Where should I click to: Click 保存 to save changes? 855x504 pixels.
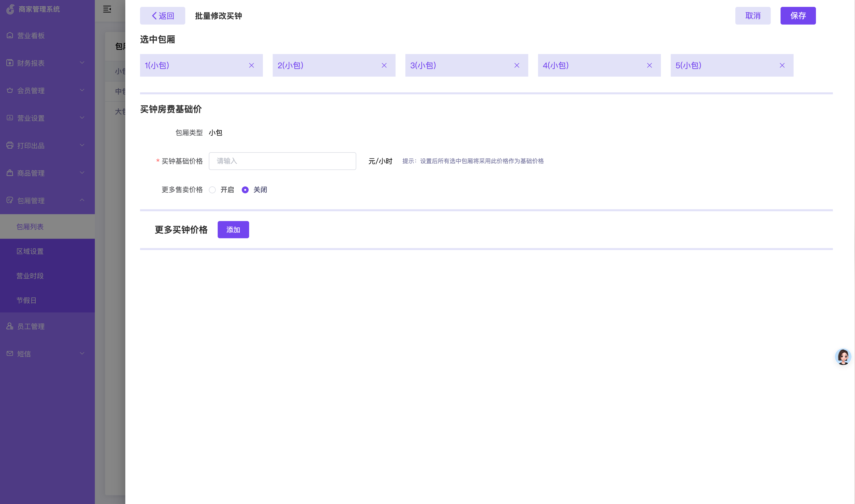pos(798,16)
